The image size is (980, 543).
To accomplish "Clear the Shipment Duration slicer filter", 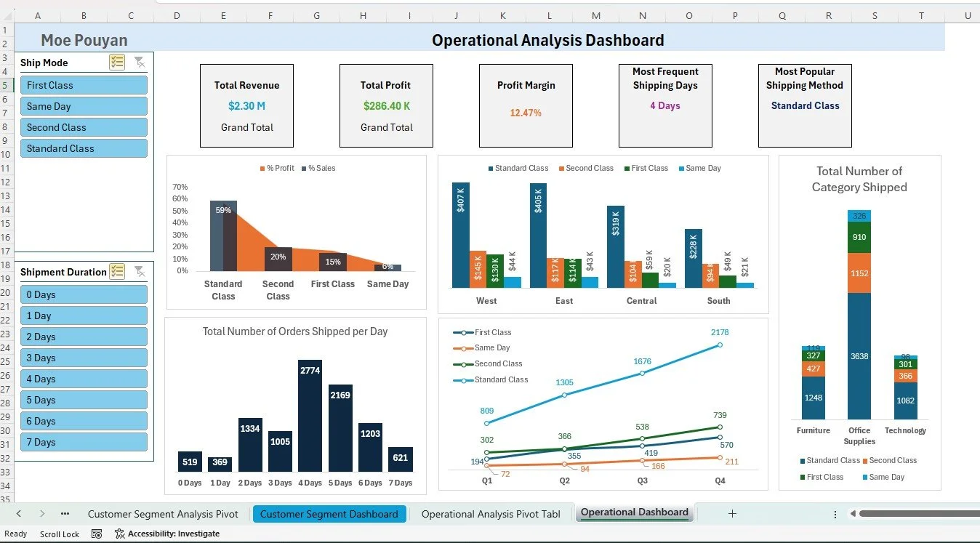I will (140, 272).
